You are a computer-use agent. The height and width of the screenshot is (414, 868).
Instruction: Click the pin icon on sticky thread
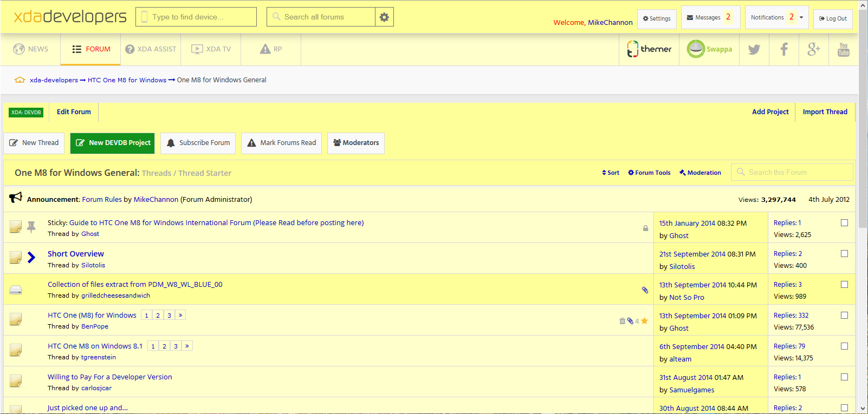31,227
